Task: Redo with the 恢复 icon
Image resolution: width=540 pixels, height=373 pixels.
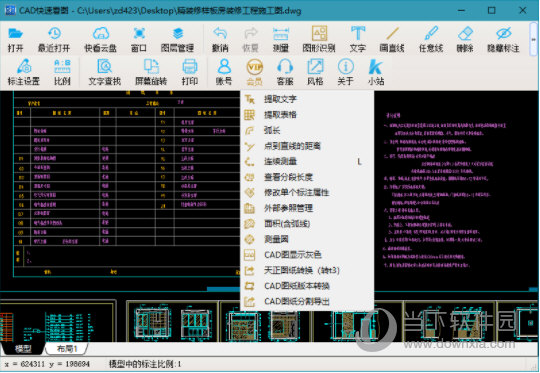Action: click(x=250, y=39)
